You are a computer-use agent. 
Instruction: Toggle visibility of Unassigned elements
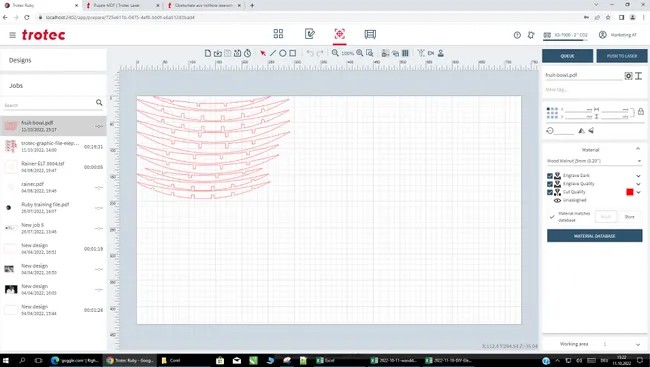(x=557, y=200)
